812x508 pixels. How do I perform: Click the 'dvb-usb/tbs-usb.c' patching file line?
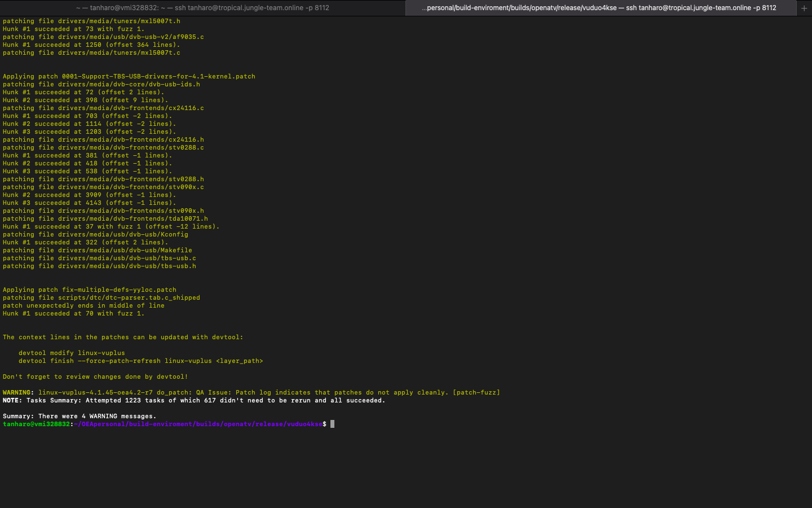click(99, 258)
